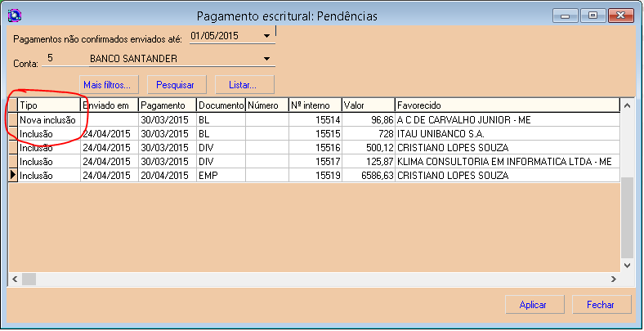Click the value 500,12
644x331 pixels.
pos(369,148)
